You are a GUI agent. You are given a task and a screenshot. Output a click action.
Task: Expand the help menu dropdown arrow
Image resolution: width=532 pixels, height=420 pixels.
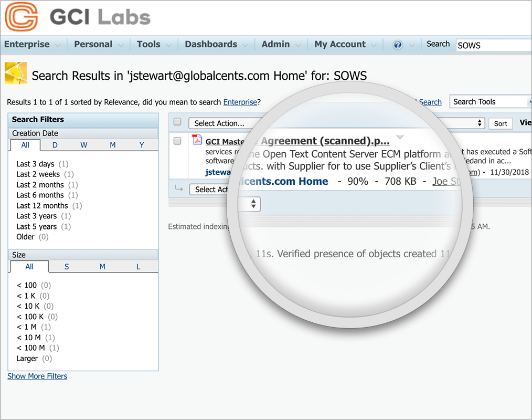click(411, 45)
